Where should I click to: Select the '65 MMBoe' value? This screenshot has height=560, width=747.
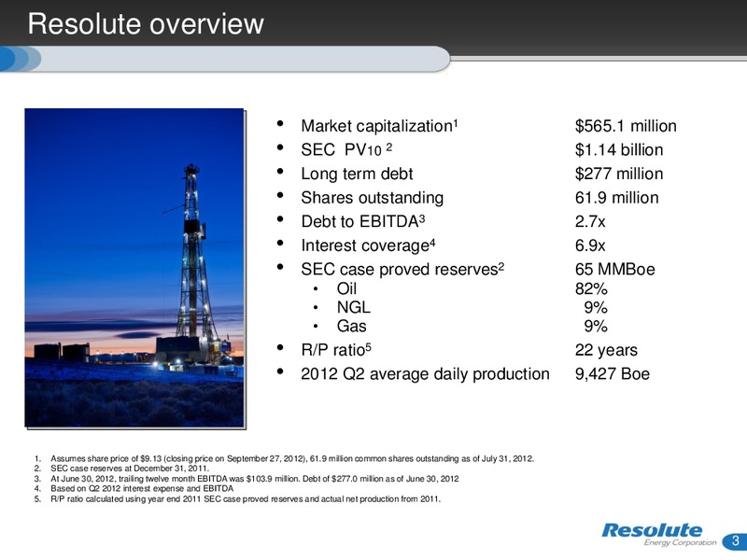click(x=615, y=269)
